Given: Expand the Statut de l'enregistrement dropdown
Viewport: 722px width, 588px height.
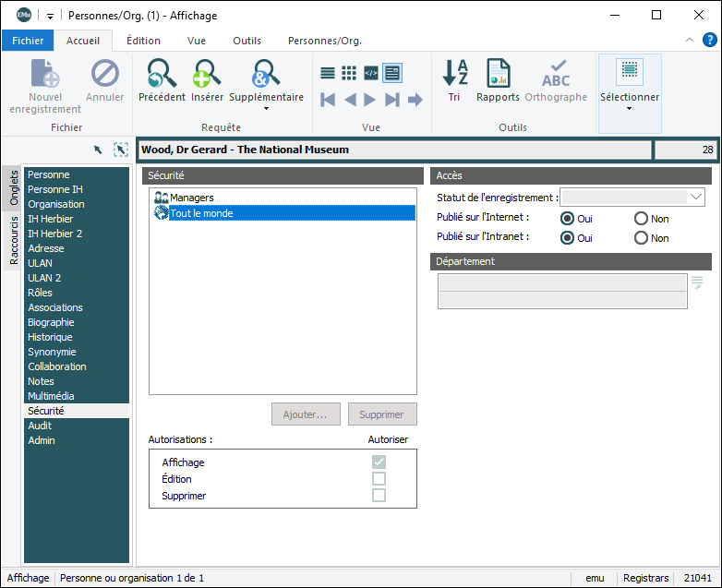Looking at the screenshot, I should pos(696,197).
